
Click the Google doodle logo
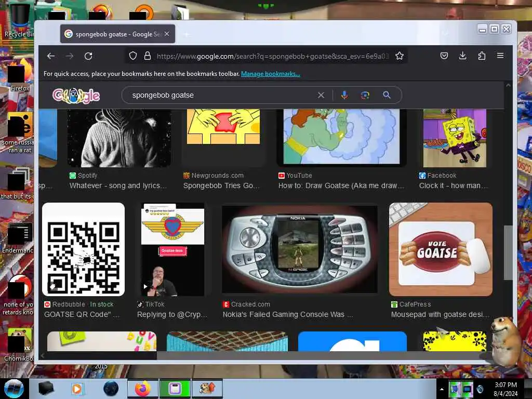(x=76, y=96)
